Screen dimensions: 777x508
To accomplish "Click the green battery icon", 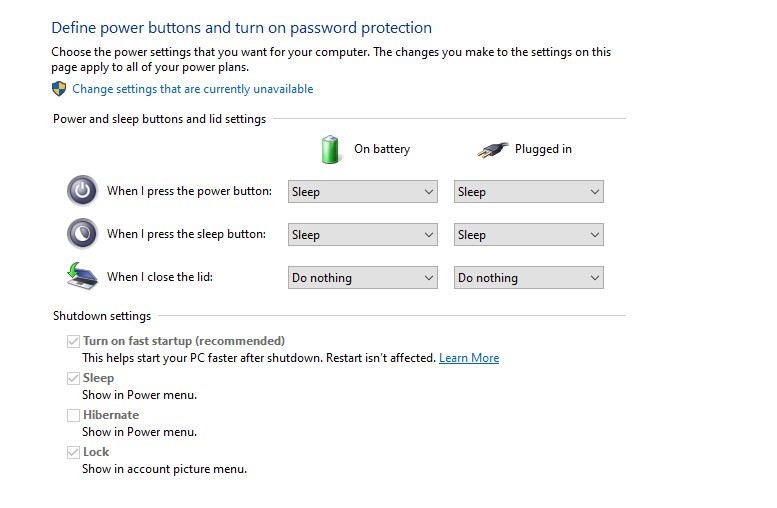I will [x=331, y=149].
